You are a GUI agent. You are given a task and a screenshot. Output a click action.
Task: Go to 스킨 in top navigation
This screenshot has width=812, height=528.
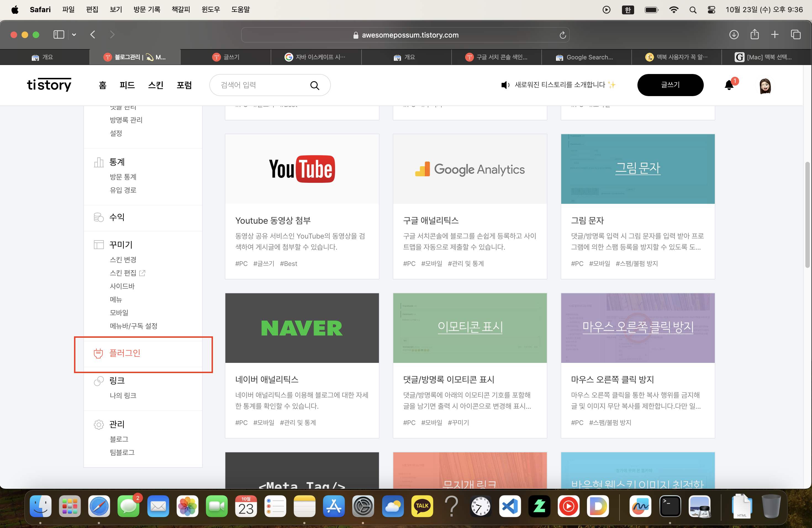[x=155, y=85]
